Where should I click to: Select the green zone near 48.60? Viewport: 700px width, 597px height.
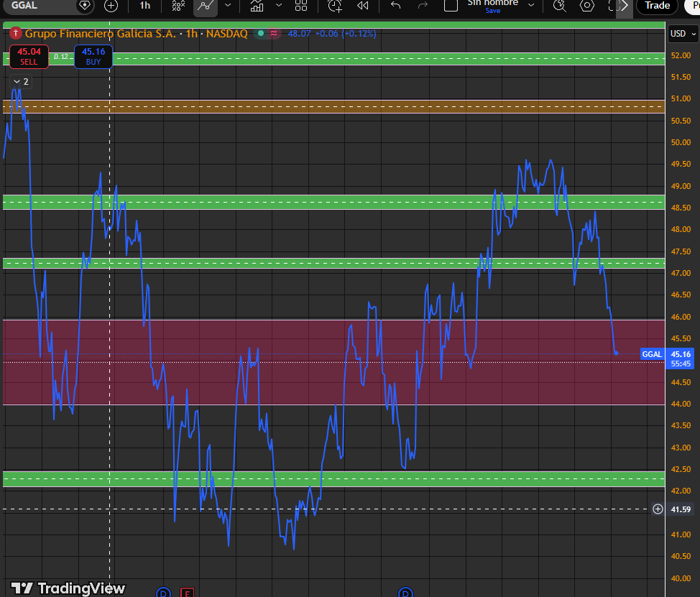333,202
